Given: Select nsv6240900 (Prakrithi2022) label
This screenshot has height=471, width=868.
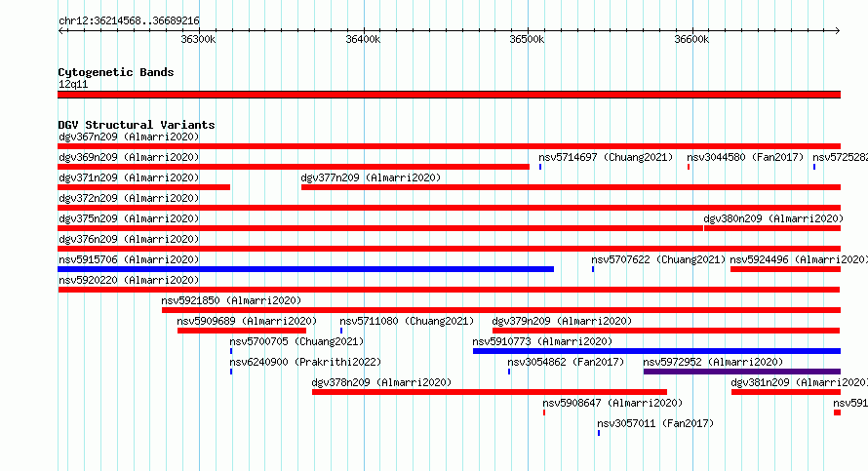Looking at the screenshot, I should click(x=305, y=362).
